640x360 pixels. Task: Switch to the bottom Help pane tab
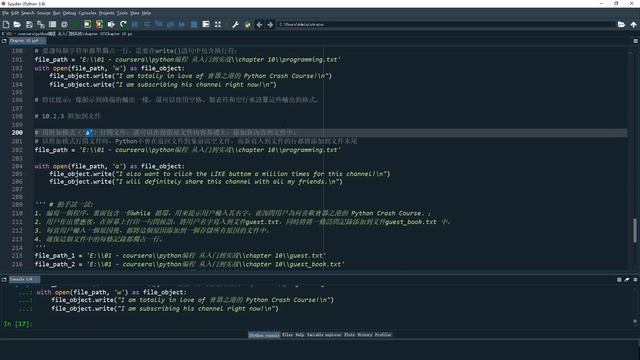click(x=300, y=335)
